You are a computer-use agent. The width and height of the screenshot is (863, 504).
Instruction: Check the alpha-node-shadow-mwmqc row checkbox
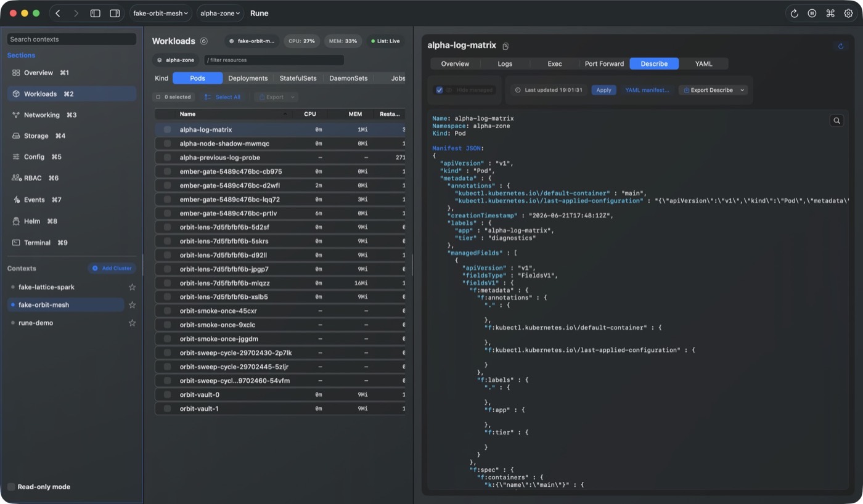click(167, 144)
